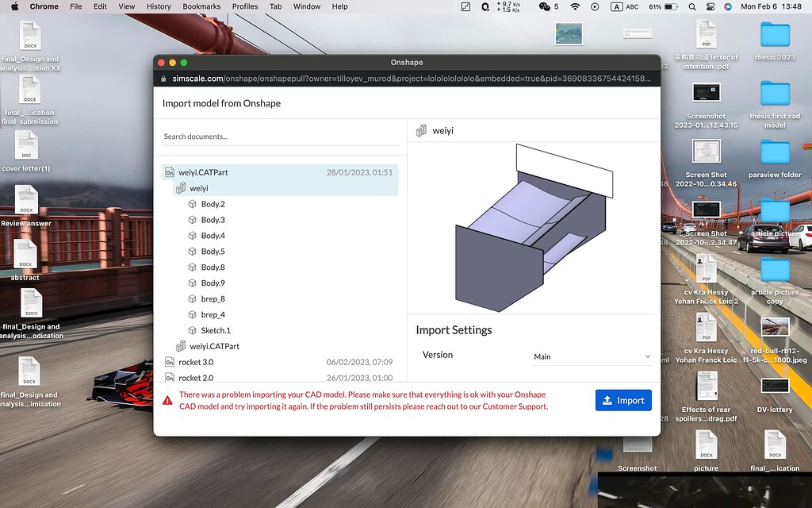Click the Sketch.1 sketch icon
The width and height of the screenshot is (812, 508).
tap(191, 330)
